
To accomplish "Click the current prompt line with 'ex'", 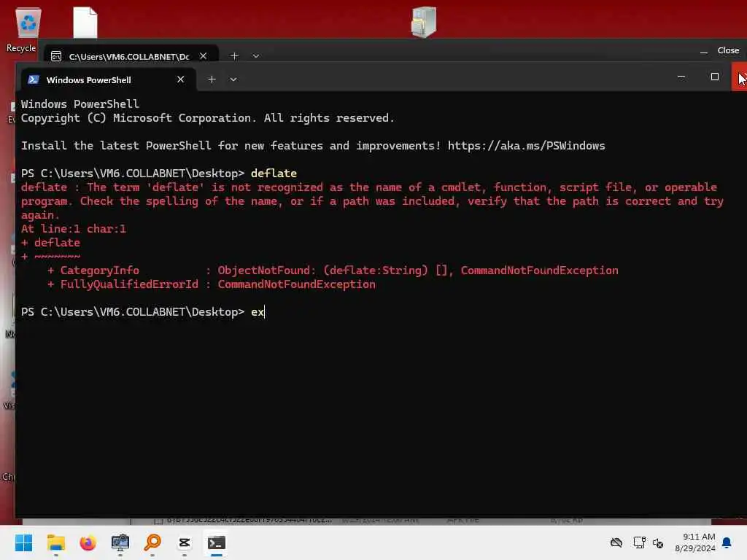I will 142,312.
